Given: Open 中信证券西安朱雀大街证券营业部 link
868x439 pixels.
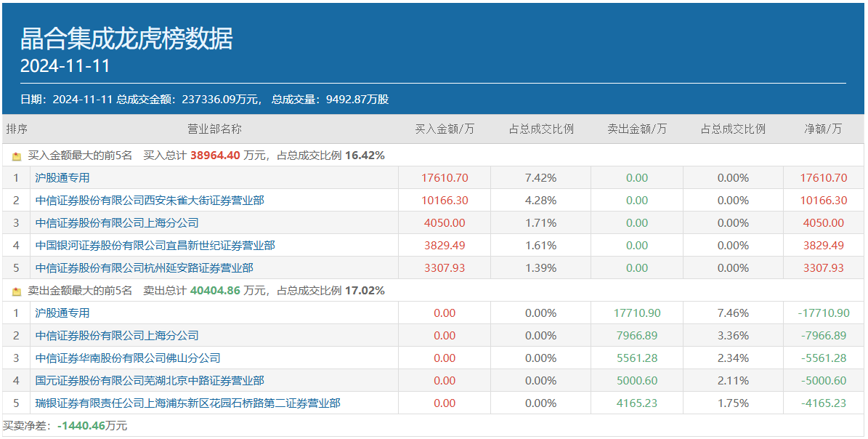Looking at the screenshot, I should (x=150, y=201).
